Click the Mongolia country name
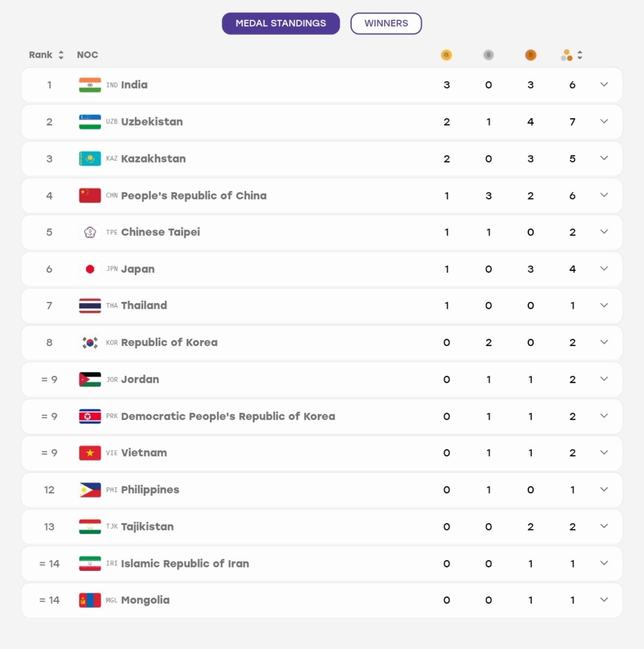 (145, 600)
